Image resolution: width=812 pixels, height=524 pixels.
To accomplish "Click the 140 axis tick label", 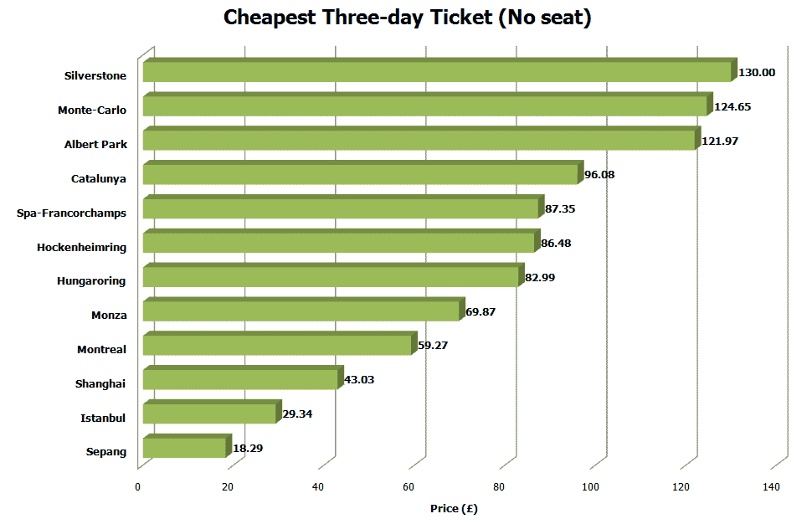I will click(x=772, y=487).
